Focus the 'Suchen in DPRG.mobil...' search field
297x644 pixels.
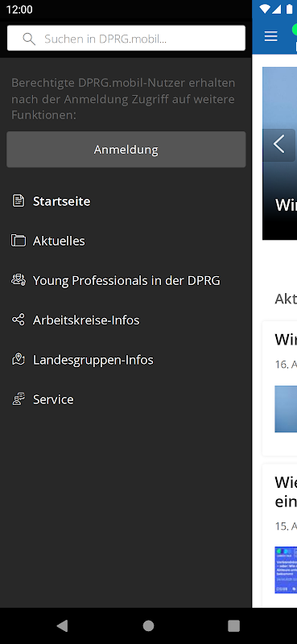[x=126, y=38]
